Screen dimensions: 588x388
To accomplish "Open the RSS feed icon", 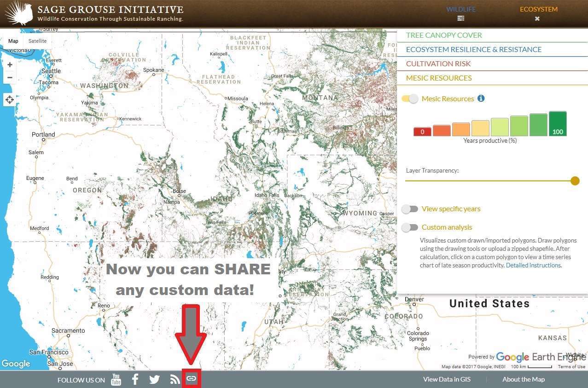I will 175,380.
